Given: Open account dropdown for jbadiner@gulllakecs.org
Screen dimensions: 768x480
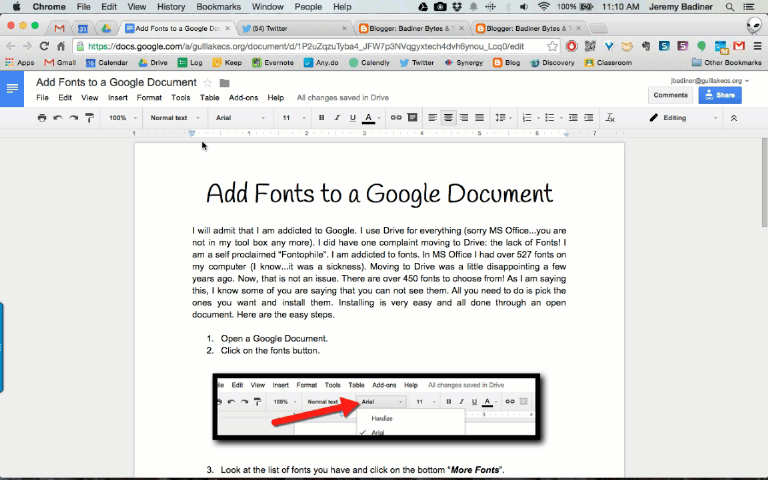Looking at the screenshot, I should tap(710, 80).
